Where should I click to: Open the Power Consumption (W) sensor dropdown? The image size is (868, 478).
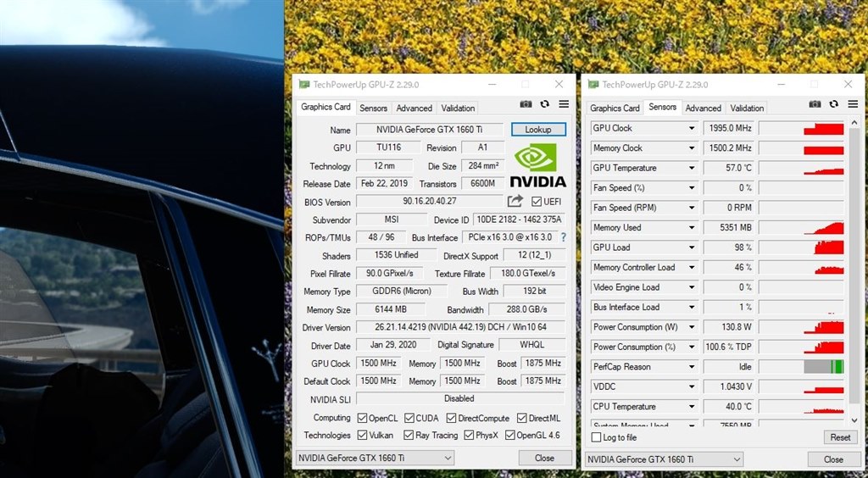[692, 327]
